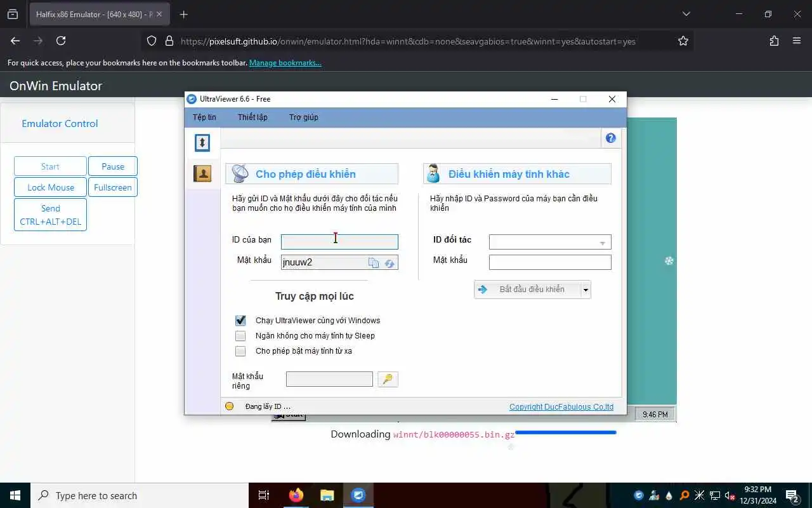Click the UltraViewer tray icon
The width and height of the screenshot is (812, 508).
pyautogui.click(x=639, y=495)
